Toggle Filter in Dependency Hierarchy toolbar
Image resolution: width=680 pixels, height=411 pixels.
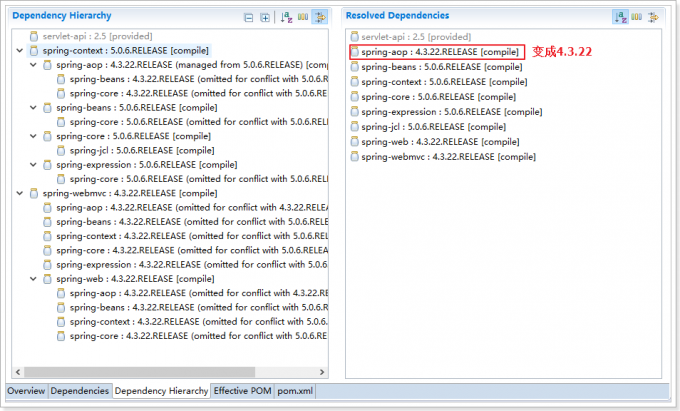320,18
